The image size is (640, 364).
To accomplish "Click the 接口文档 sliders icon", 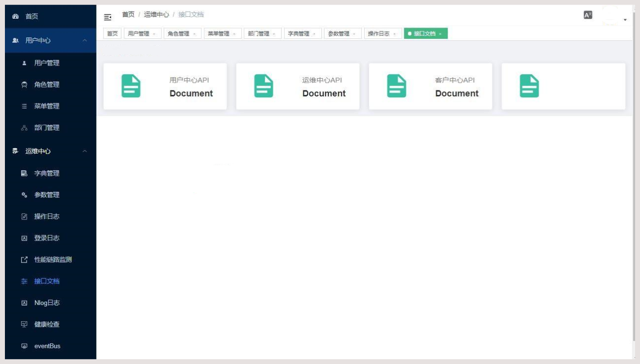I will [x=24, y=281].
